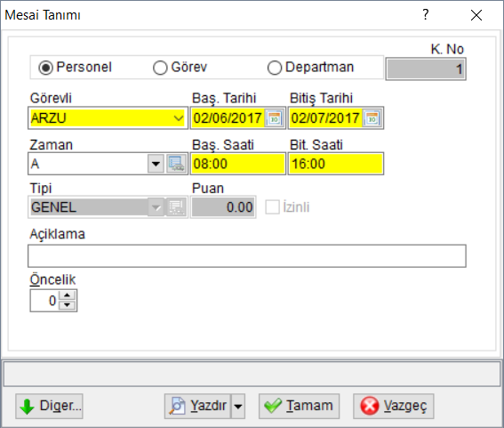Cancel with the Vazgeç button
The width and height of the screenshot is (504, 428).
[394, 406]
